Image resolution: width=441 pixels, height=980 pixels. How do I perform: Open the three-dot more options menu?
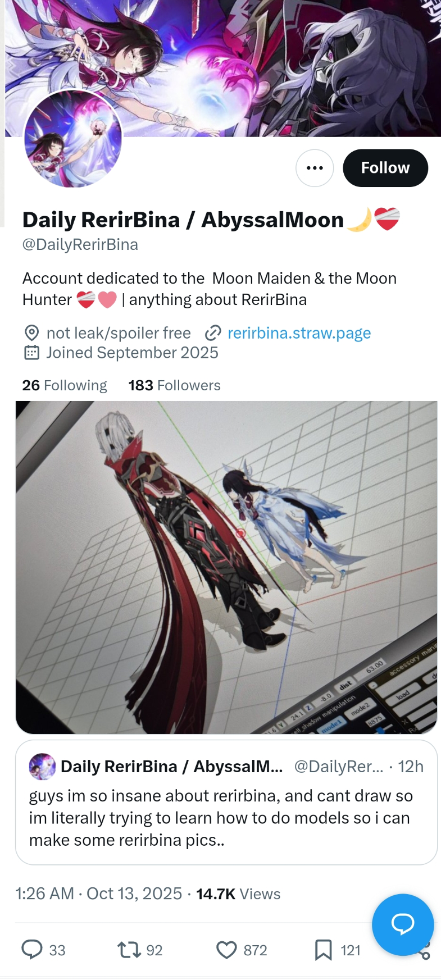point(315,168)
